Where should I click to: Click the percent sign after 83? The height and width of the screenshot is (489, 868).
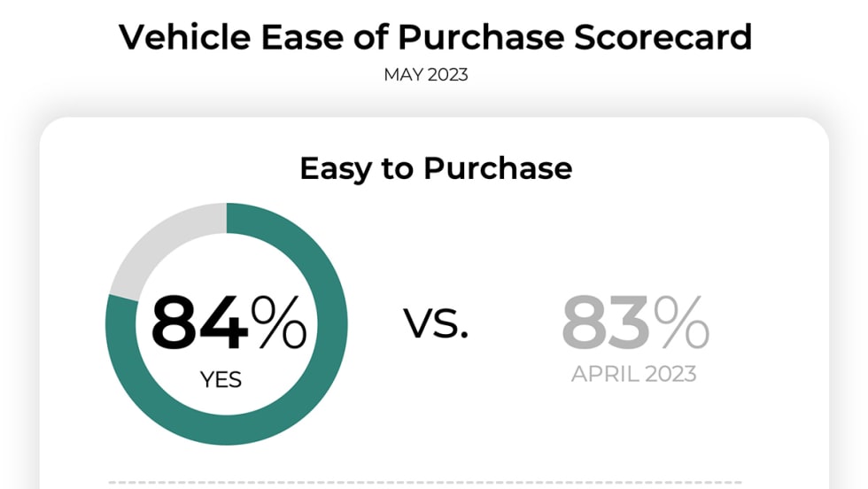coord(683,323)
